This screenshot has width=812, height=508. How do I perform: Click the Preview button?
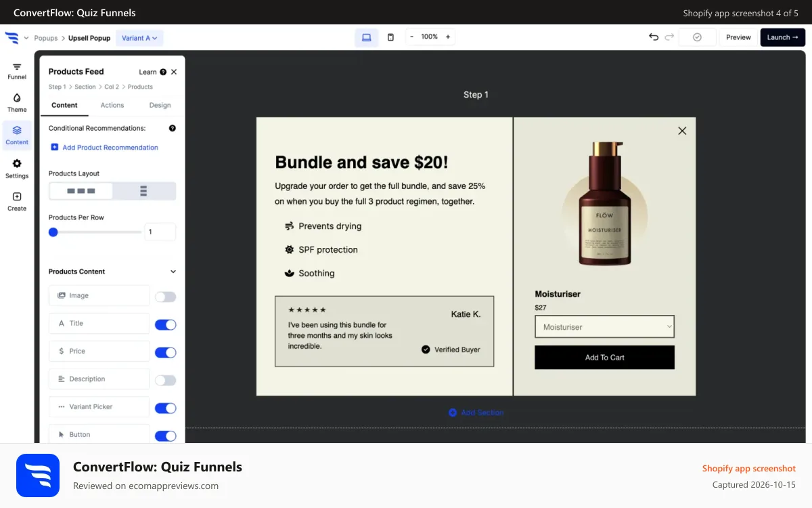[x=738, y=37]
